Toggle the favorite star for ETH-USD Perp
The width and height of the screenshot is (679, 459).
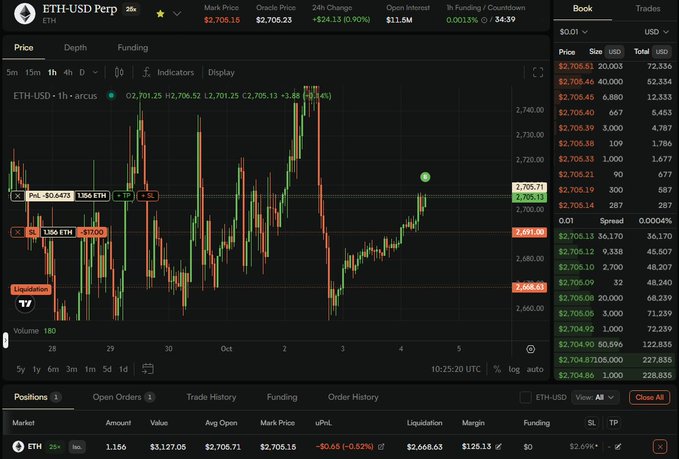(x=160, y=14)
